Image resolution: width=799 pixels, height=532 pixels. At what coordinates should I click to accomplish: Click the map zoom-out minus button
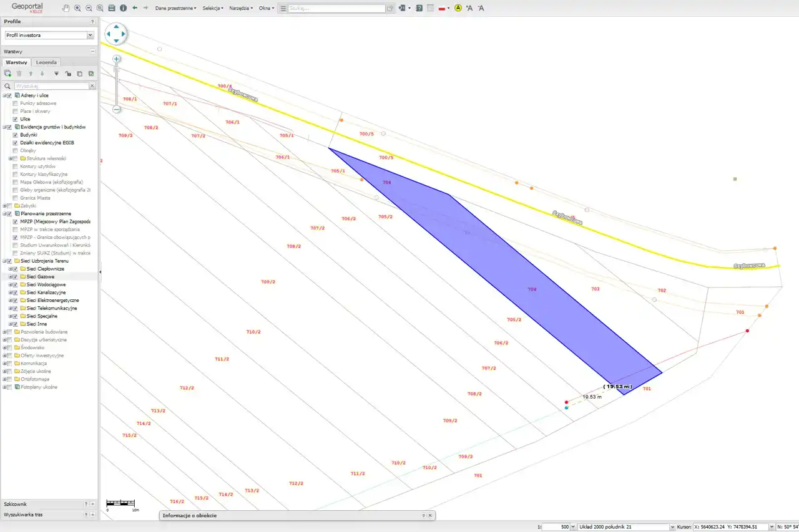(117, 109)
